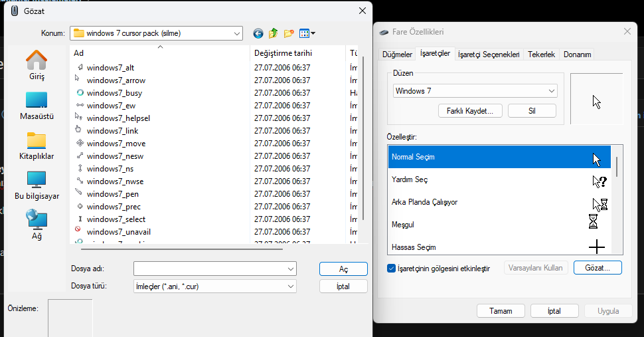
Task: Select the windows7_nwse cursor file icon
Action: click(80, 181)
